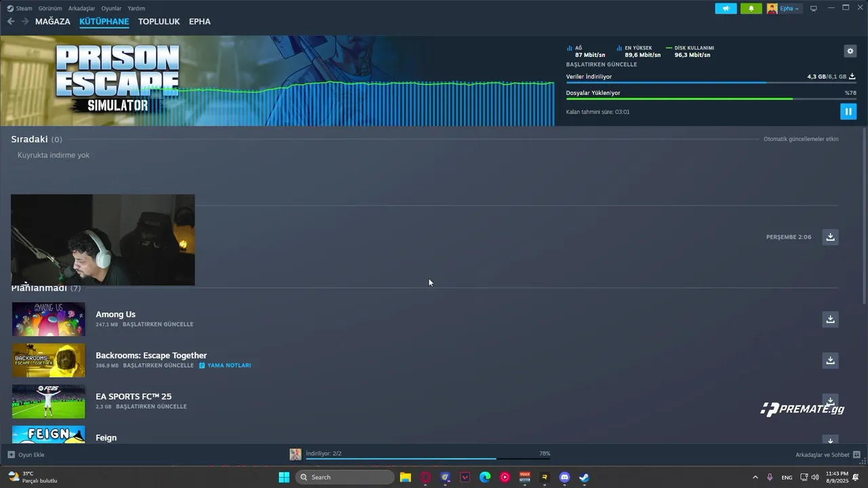Click the Steam taskbar icon
Viewport: 868px width, 488px height.
(584, 477)
